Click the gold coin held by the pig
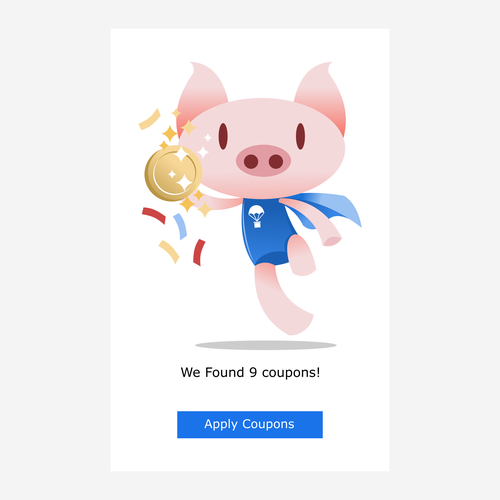The image size is (500, 500). pyautogui.click(x=173, y=173)
